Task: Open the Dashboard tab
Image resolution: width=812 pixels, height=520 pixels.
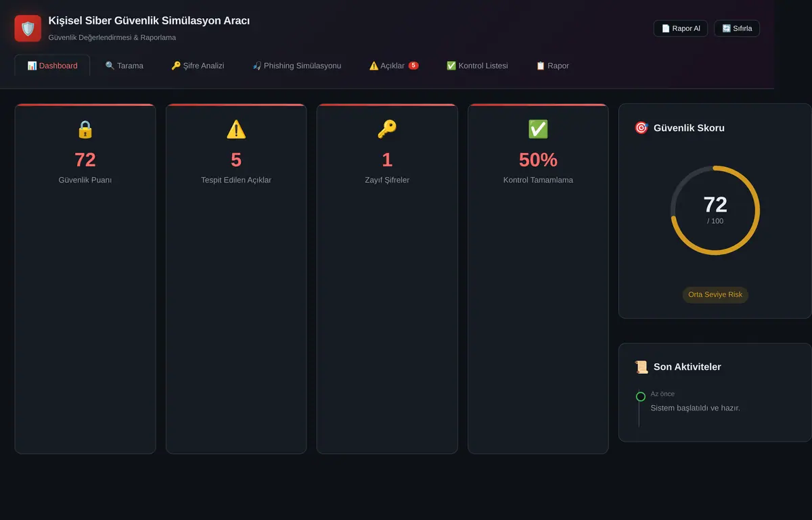Action: (52, 66)
